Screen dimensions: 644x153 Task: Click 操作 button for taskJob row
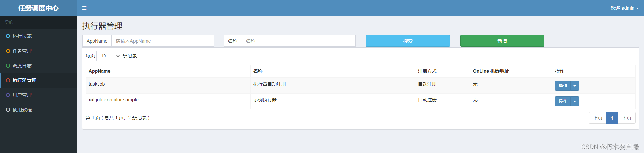(x=563, y=86)
